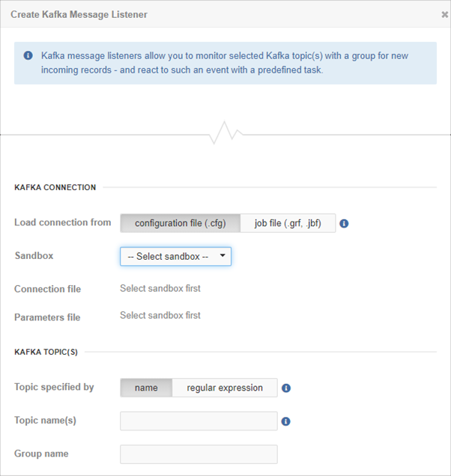Click the KAFKA TOPIC(S) section header

[46, 352]
